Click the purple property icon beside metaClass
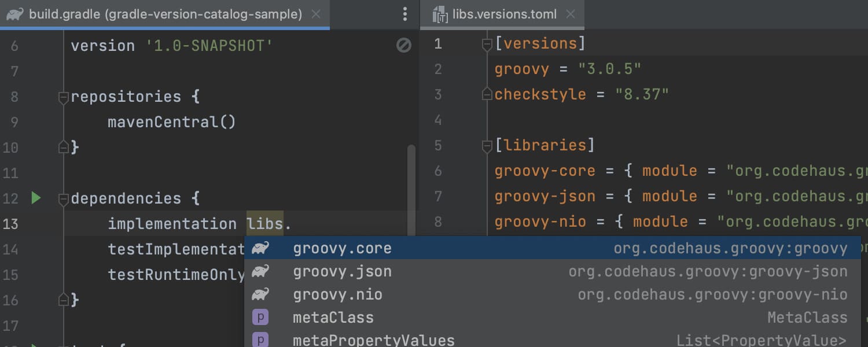This screenshot has height=347, width=868. 260,318
